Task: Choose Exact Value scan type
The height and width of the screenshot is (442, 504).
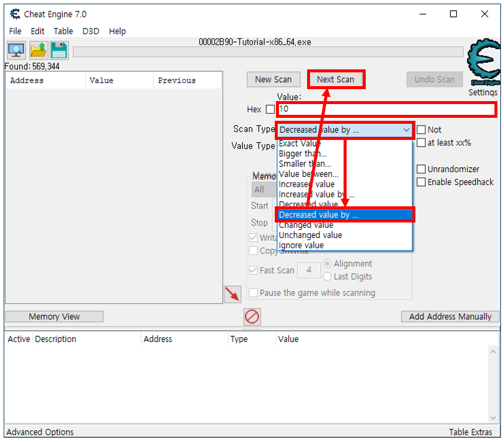Action: (345, 144)
